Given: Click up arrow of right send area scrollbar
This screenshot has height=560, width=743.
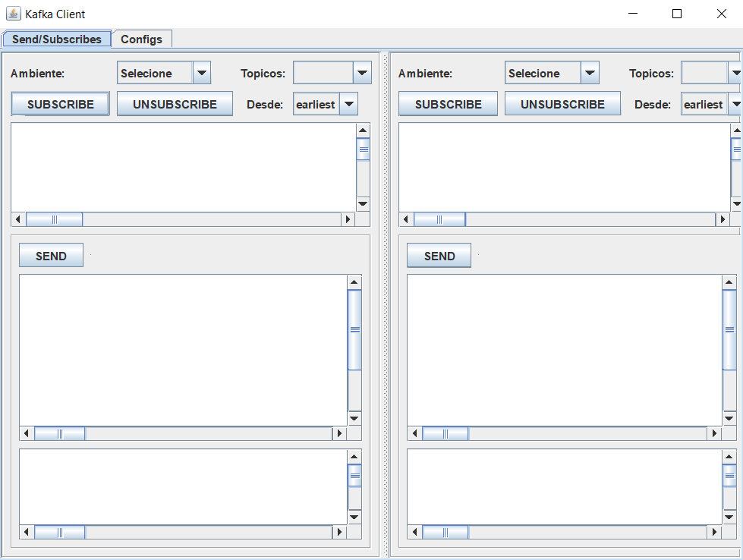Looking at the screenshot, I should (729, 282).
